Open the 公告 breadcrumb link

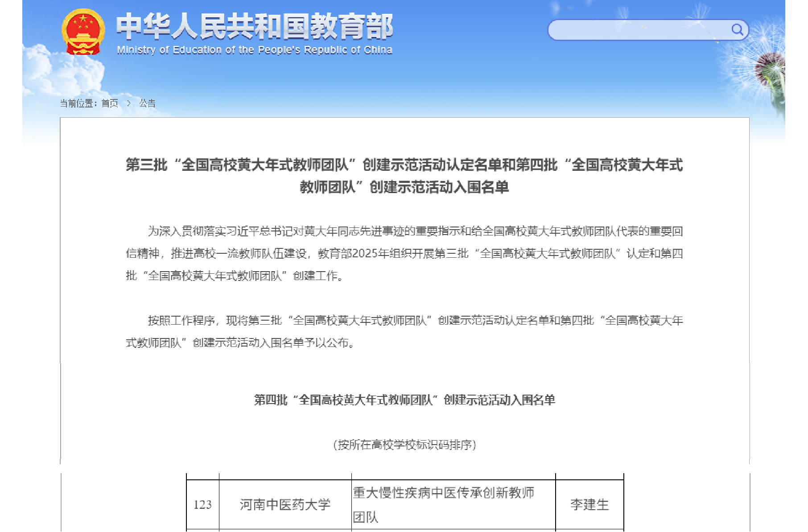(x=147, y=103)
